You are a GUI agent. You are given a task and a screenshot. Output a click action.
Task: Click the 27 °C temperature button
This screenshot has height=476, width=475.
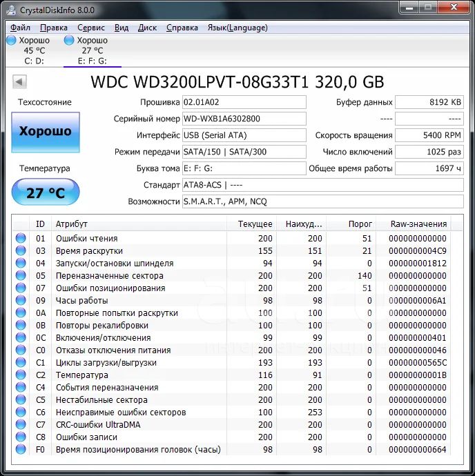(46, 192)
